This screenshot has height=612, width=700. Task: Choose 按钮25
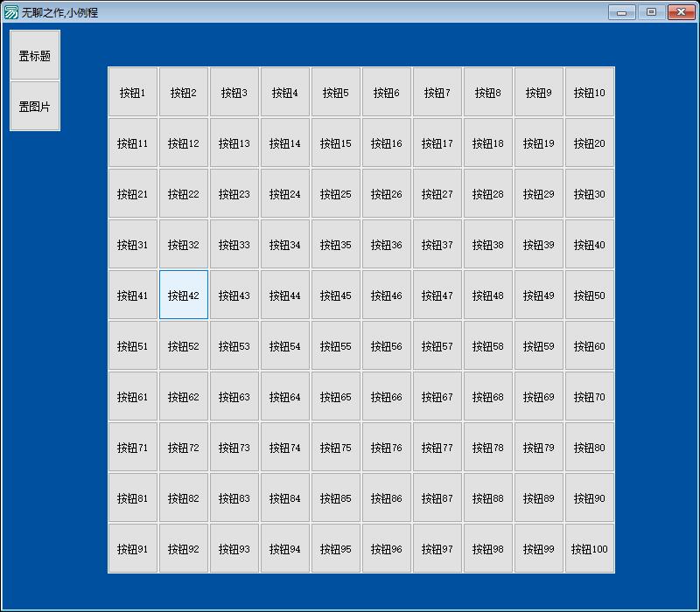(336, 193)
